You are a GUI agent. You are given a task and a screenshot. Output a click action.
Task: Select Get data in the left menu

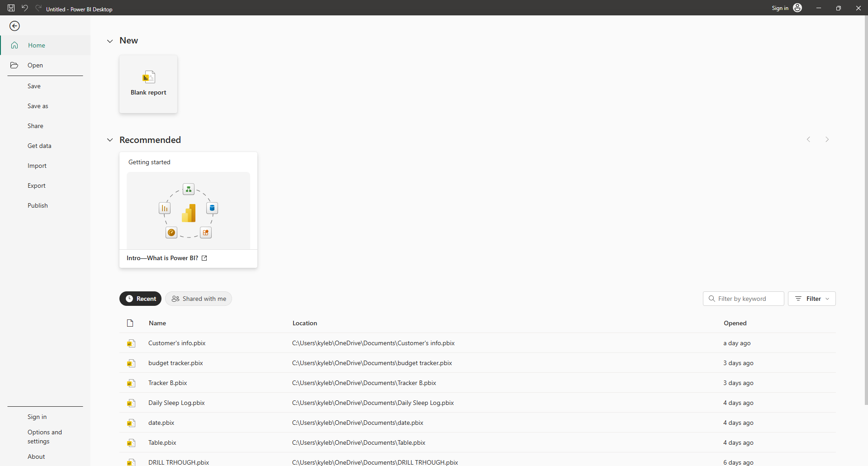(39, 146)
